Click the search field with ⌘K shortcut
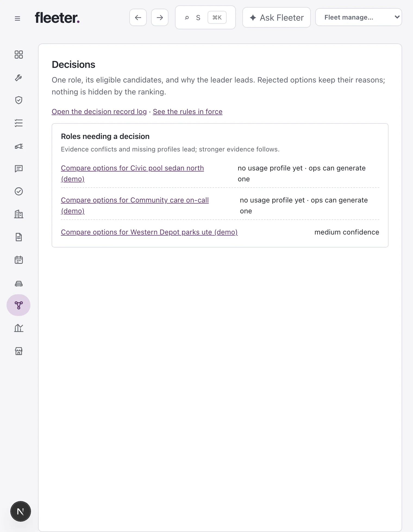 205,17
